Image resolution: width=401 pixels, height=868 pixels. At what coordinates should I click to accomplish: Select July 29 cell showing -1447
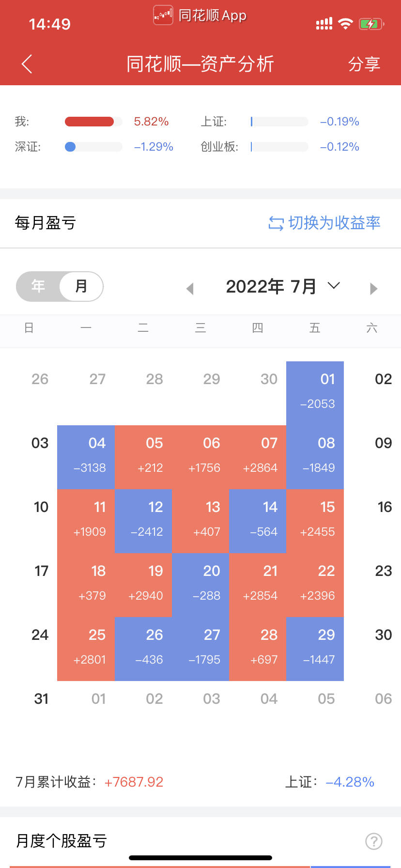coord(315,649)
